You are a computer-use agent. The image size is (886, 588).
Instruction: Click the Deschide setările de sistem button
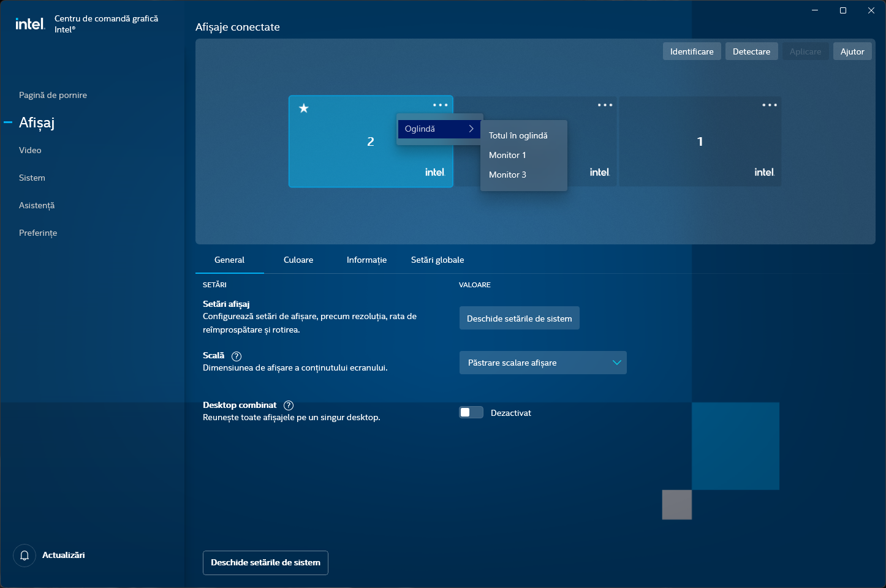(519, 318)
